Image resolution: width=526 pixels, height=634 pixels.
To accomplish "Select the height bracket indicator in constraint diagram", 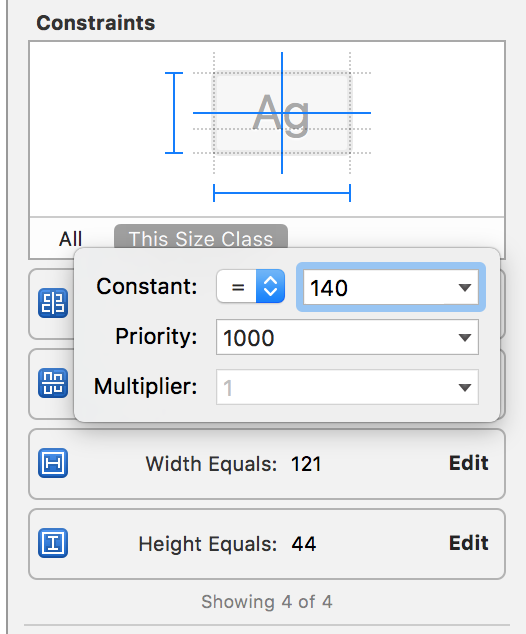I will [174, 113].
